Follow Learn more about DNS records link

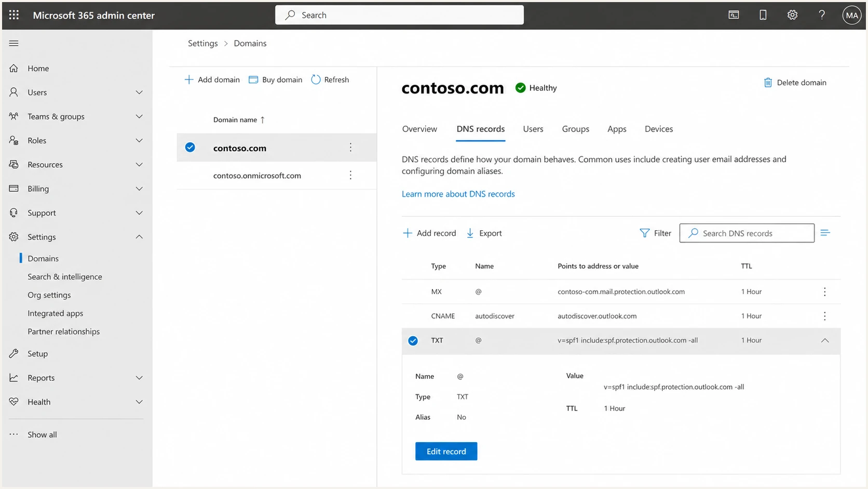(x=458, y=194)
